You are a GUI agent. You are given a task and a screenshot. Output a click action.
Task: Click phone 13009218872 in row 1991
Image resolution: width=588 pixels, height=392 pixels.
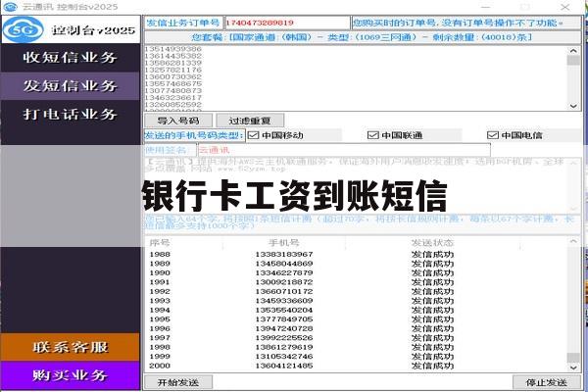point(284,282)
